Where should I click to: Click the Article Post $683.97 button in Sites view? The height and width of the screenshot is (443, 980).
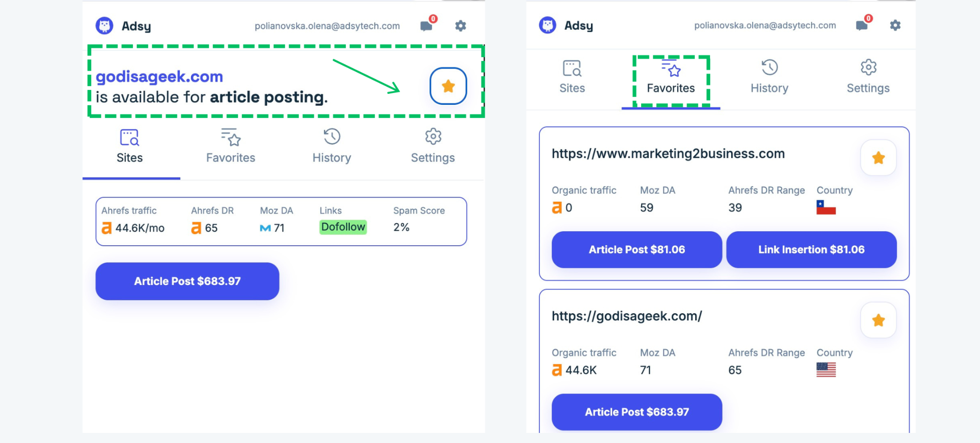coord(187,281)
